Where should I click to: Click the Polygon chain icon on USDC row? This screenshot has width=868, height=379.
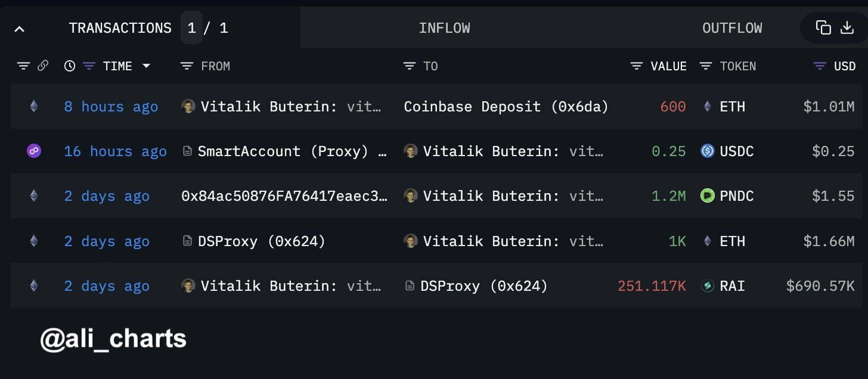33,151
